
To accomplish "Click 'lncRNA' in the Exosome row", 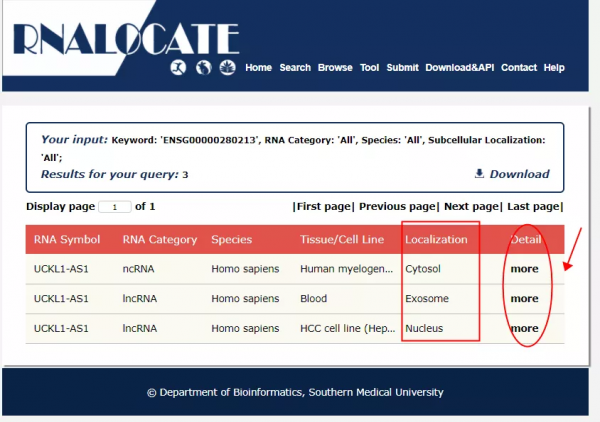I will click(140, 298).
